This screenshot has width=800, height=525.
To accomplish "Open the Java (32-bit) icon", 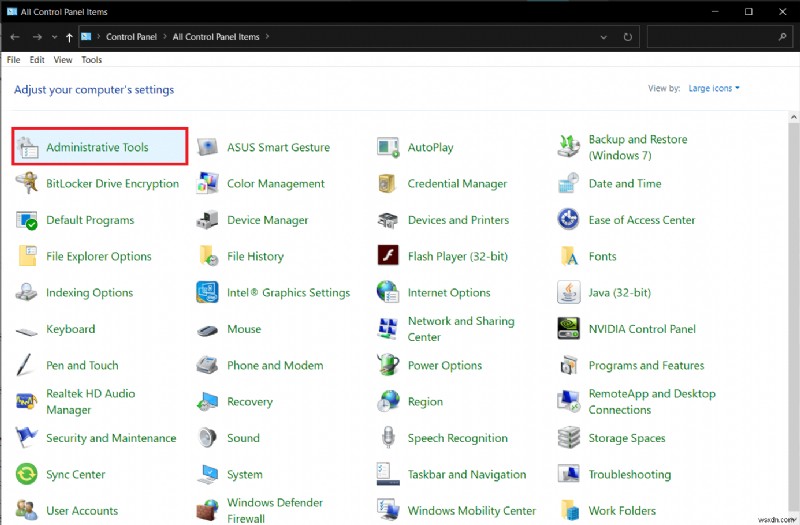I will 569,293.
